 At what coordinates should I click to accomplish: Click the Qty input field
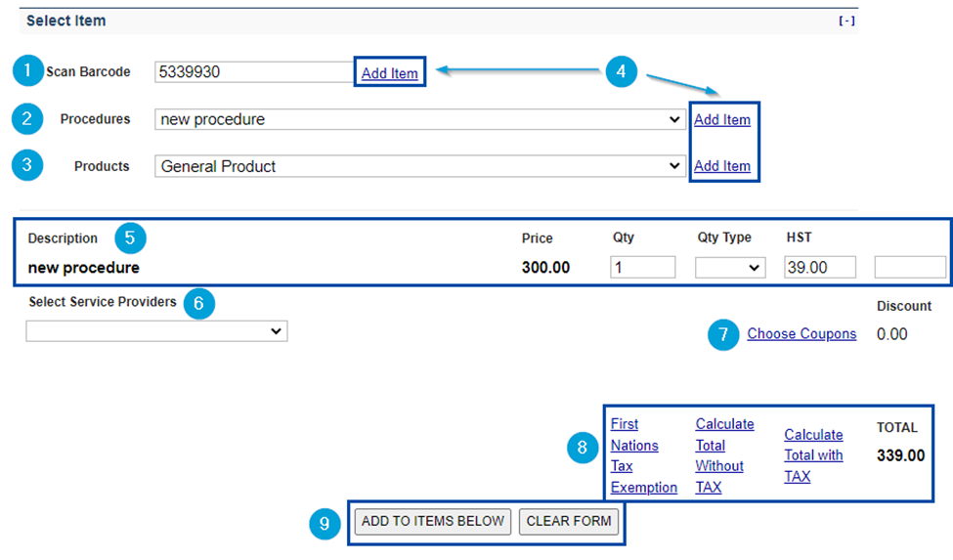[x=642, y=267]
